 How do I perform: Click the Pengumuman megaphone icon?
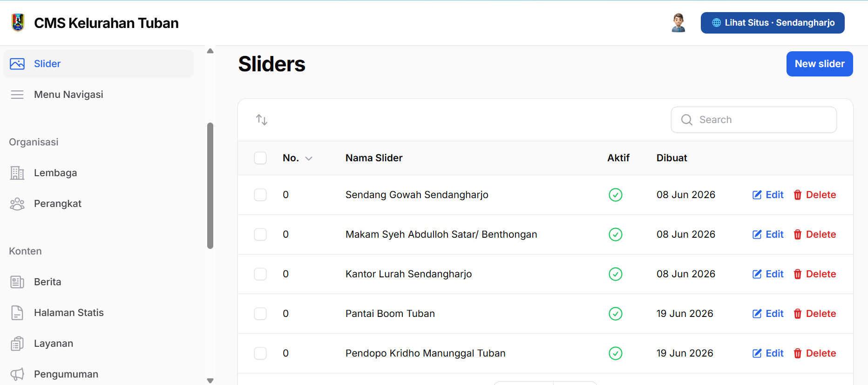tap(17, 374)
